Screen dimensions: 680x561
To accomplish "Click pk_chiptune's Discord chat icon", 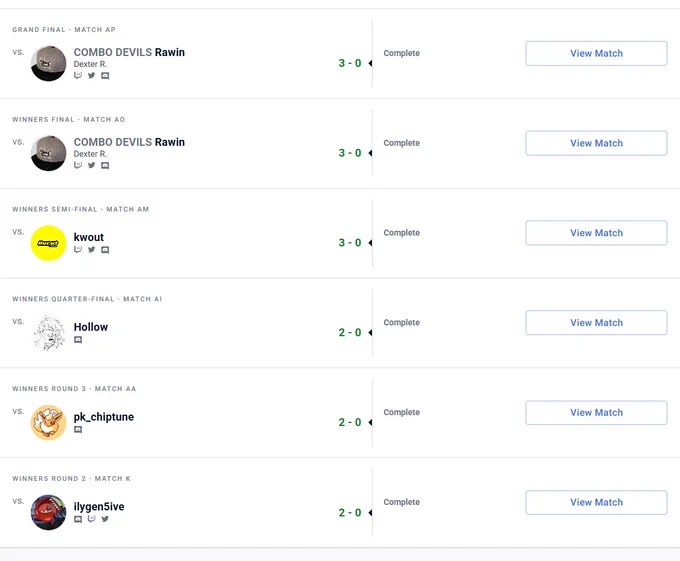I will point(78,429).
